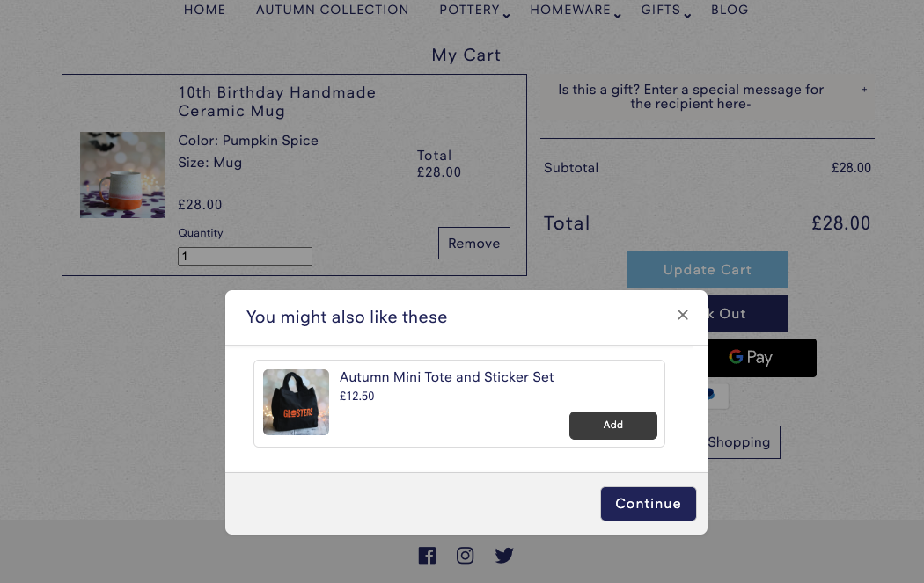Remove the Ceramic Mug from cart

click(473, 243)
